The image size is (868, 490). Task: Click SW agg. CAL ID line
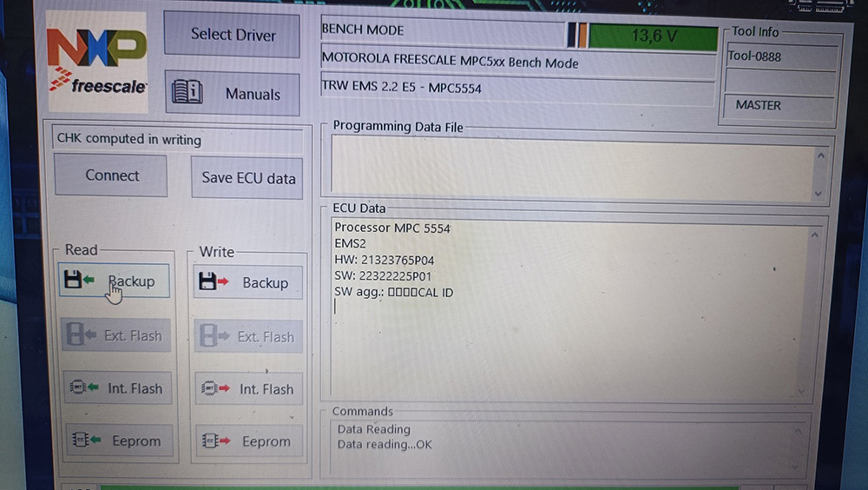coord(393,292)
